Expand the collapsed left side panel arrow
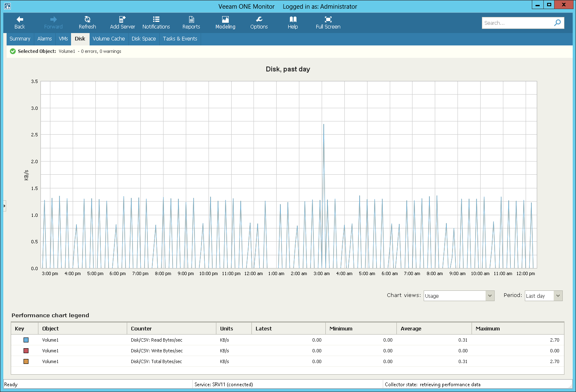This screenshot has width=576, height=392. (x=5, y=205)
